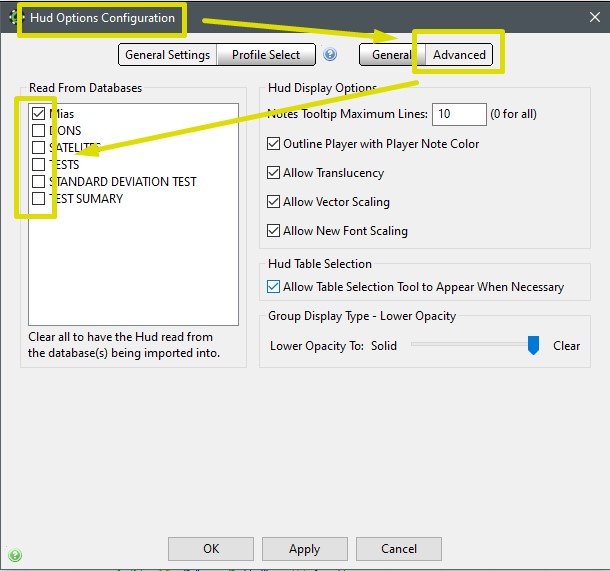
Task: Switch to the General Settings tab
Action: click(x=167, y=55)
